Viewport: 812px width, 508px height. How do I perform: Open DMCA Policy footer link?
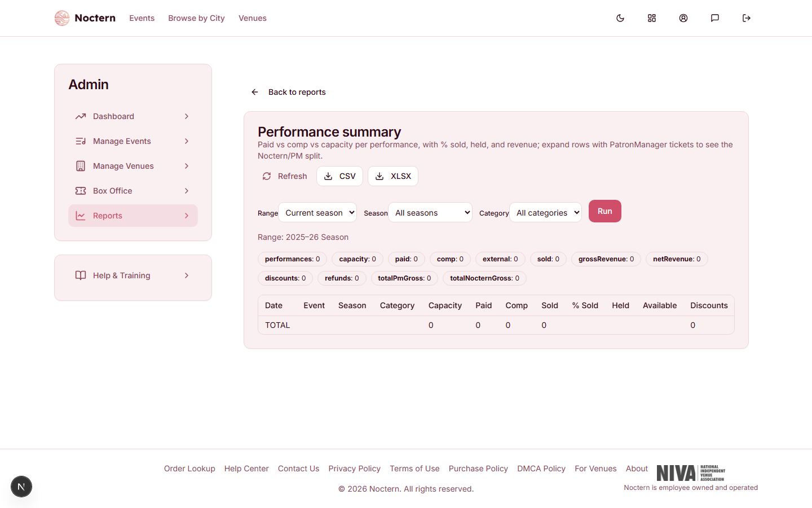[541, 468]
